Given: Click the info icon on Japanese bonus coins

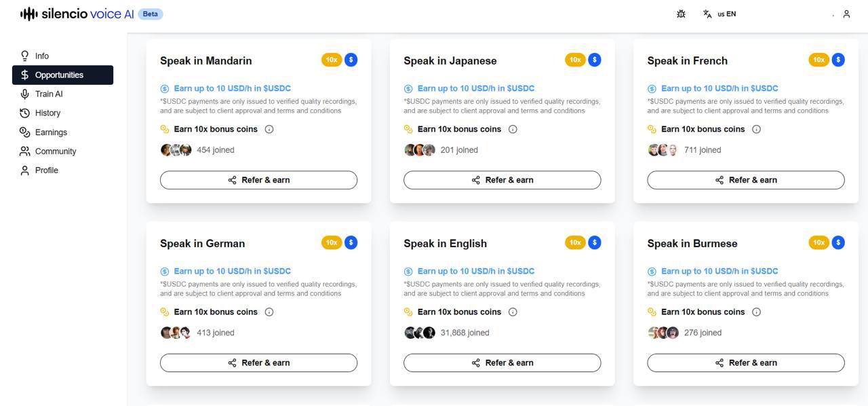Looking at the screenshot, I should click(x=513, y=129).
